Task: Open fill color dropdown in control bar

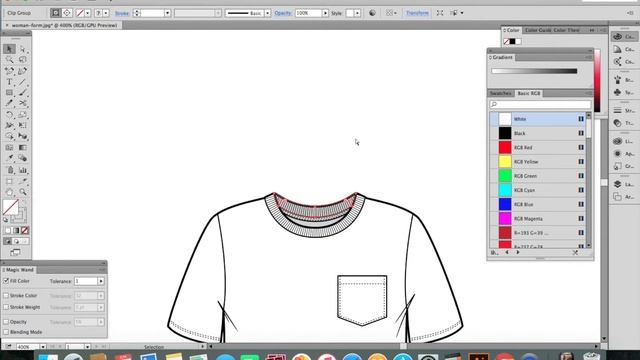Action: coord(87,13)
